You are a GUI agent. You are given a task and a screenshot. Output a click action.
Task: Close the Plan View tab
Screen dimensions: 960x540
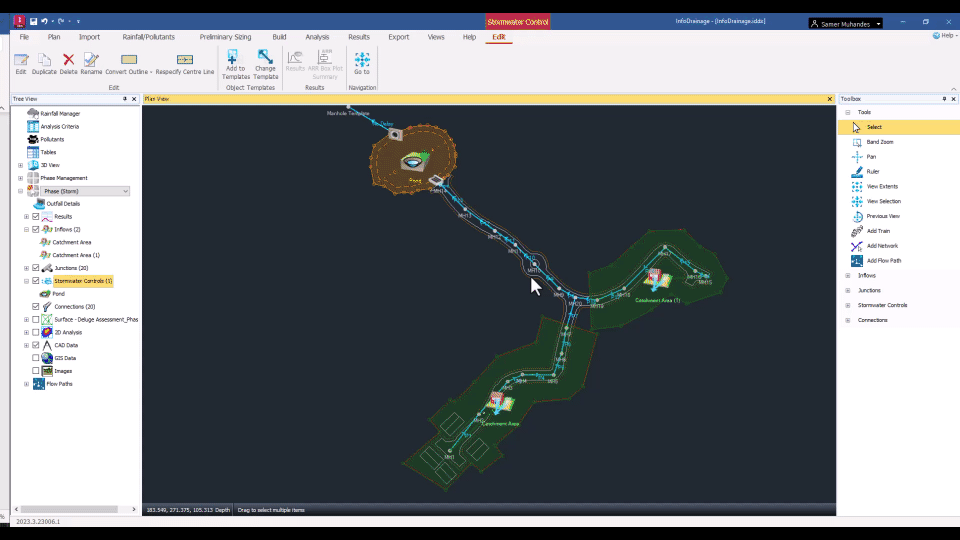[830, 99]
